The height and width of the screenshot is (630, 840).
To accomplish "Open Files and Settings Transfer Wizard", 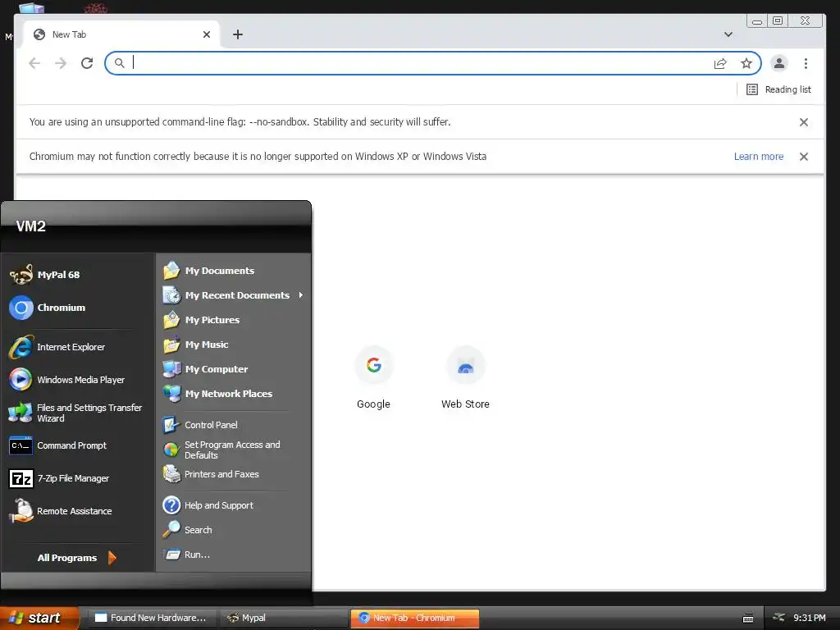I will pyautogui.click(x=75, y=413).
